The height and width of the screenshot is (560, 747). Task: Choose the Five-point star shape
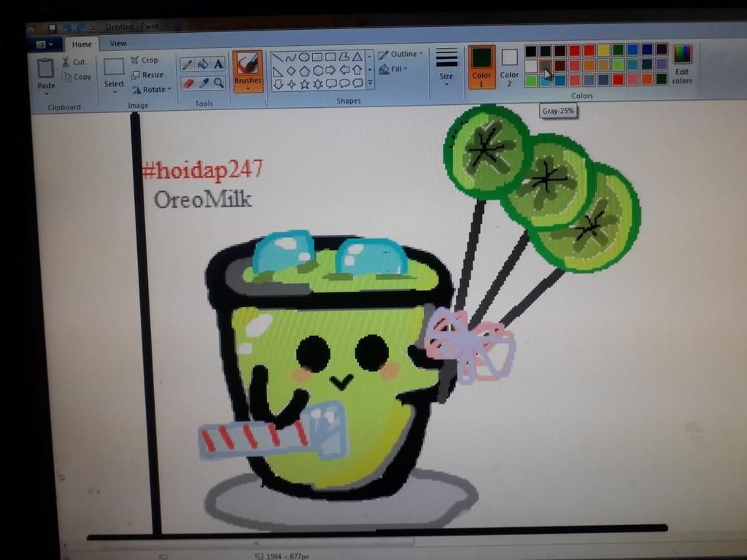pos(305,85)
